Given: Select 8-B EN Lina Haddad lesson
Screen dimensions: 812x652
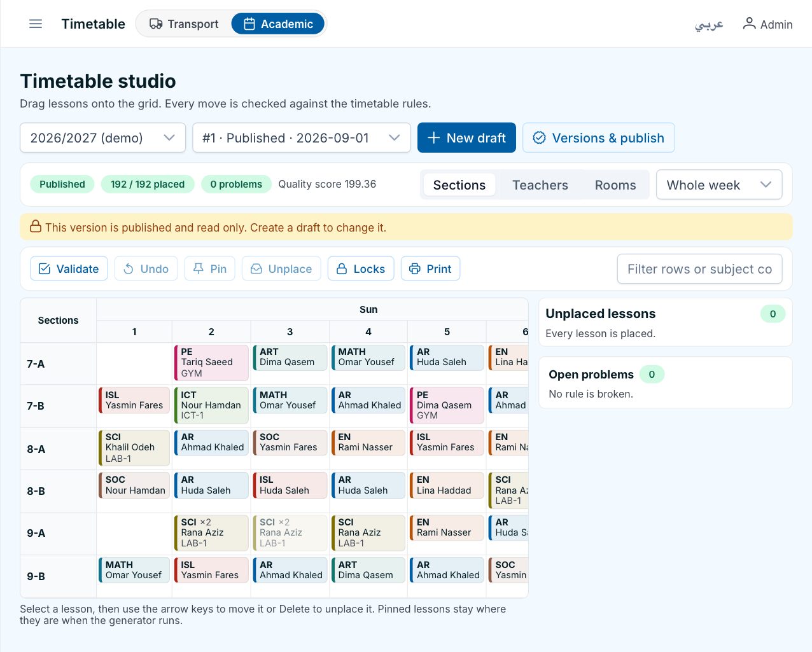Looking at the screenshot, I should tap(447, 485).
